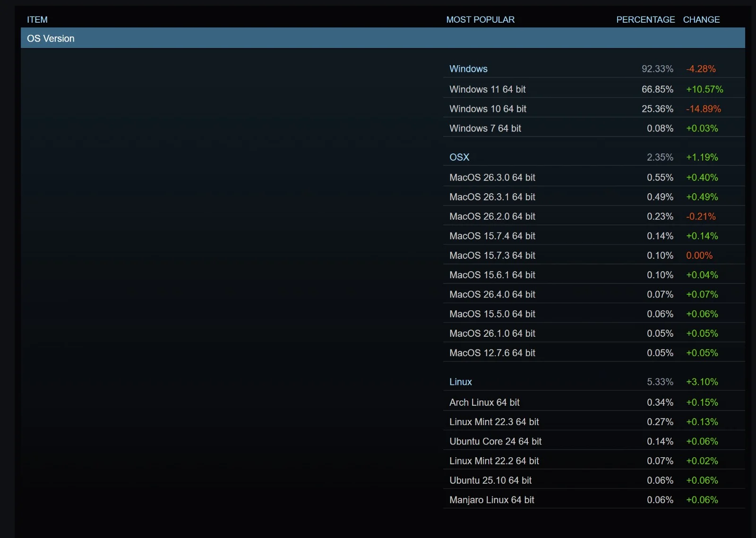Screen dimensions: 756x538
Task: Select Manjaro Linux 64 bit row
Action: click(x=491, y=500)
